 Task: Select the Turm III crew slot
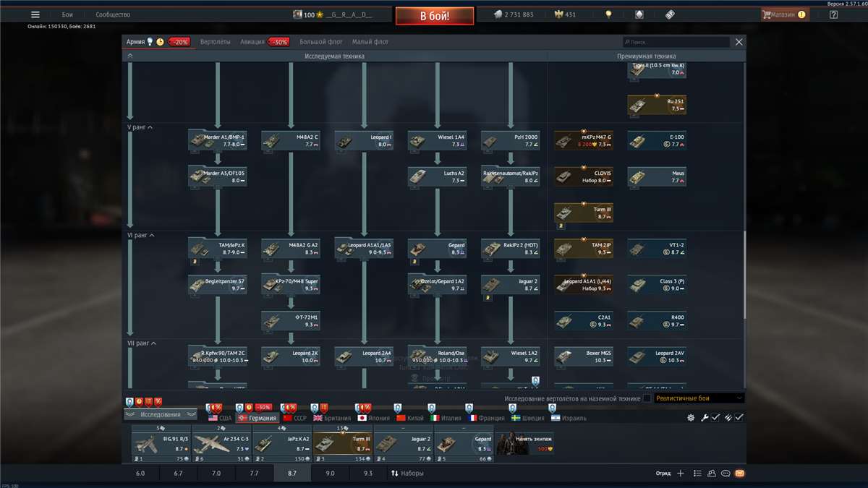coord(342,444)
